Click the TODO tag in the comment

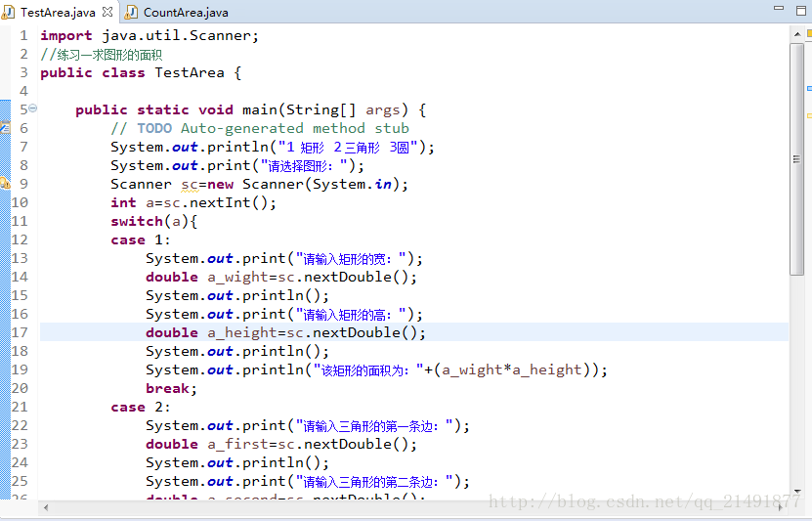pyautogui.click(x=154, y=128)
